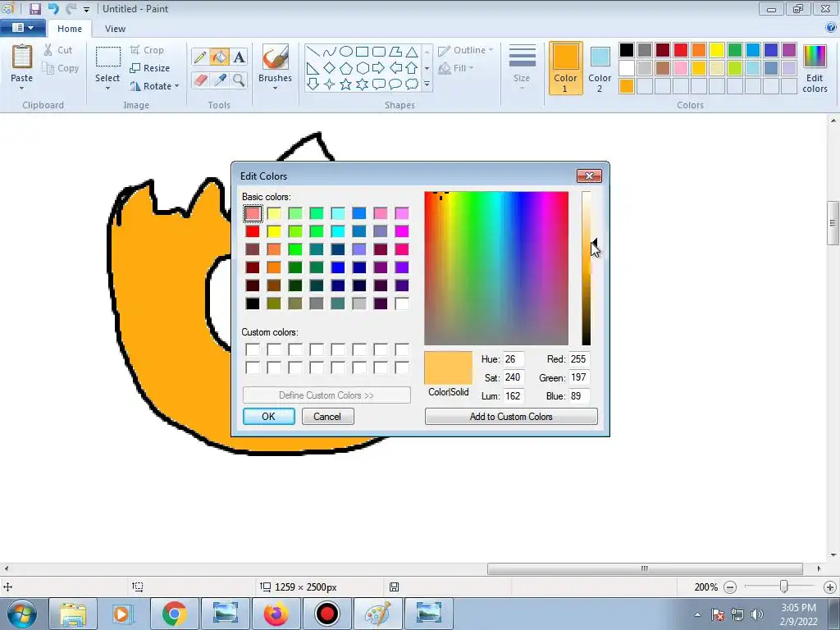Click the Hue value field
840x630 pixels.
514,359
